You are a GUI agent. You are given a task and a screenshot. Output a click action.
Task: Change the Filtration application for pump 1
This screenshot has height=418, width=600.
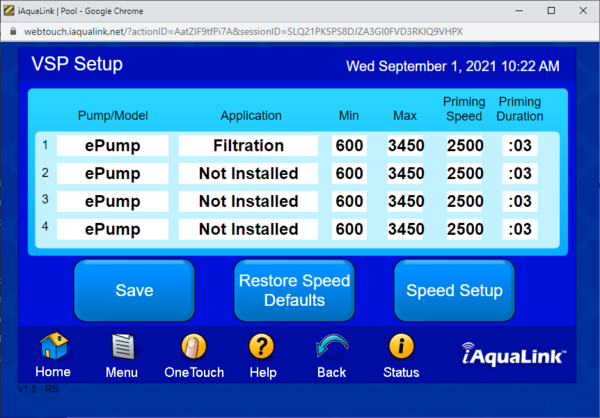pos(248,145)
